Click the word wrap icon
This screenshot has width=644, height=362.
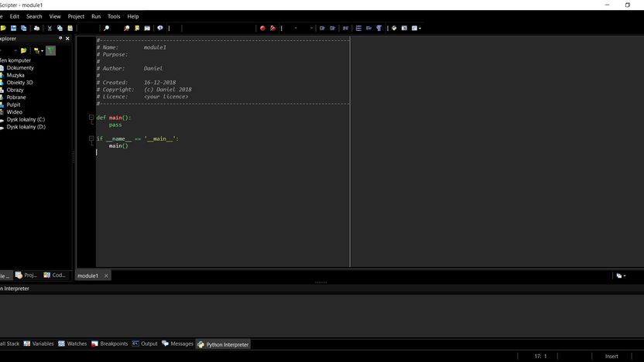click(x=368, y=29)
